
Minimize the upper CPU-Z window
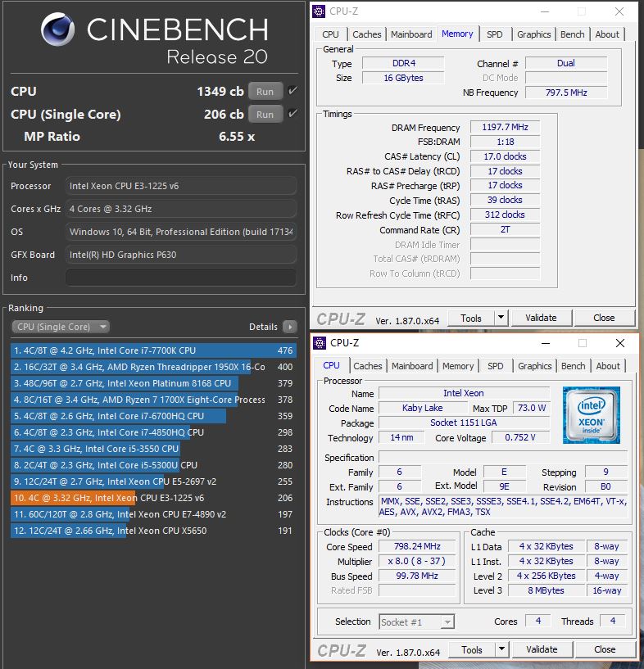tap(545, 11)
